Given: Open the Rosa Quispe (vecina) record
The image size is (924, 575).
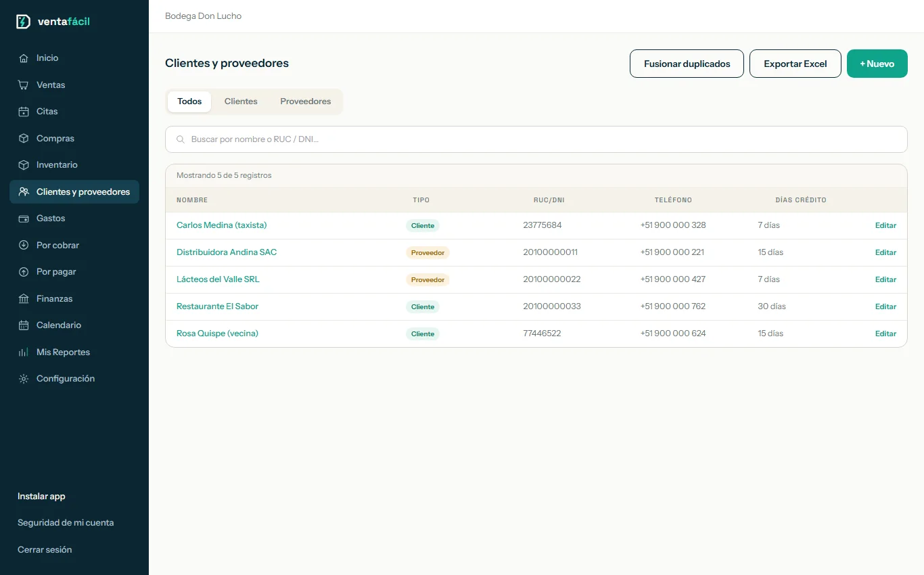Looking at the screenshot, I should pyautogui.click(x=217, y=333).
